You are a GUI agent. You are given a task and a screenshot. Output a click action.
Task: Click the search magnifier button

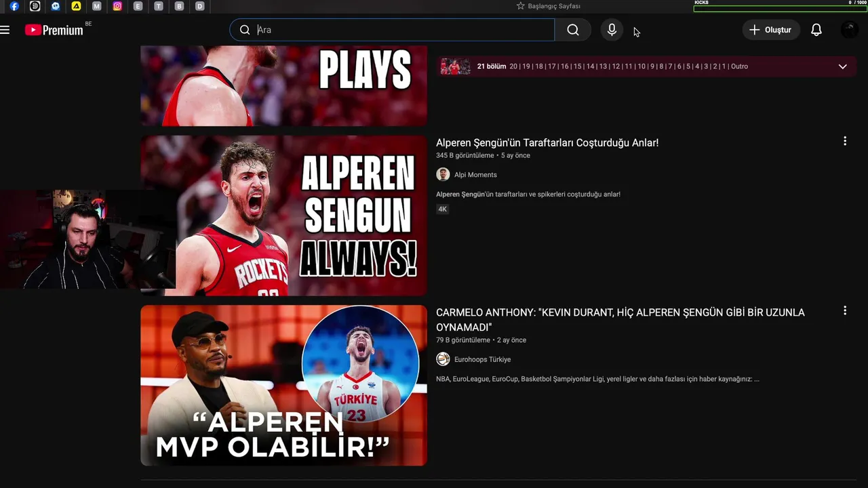(x=573, y=30)
